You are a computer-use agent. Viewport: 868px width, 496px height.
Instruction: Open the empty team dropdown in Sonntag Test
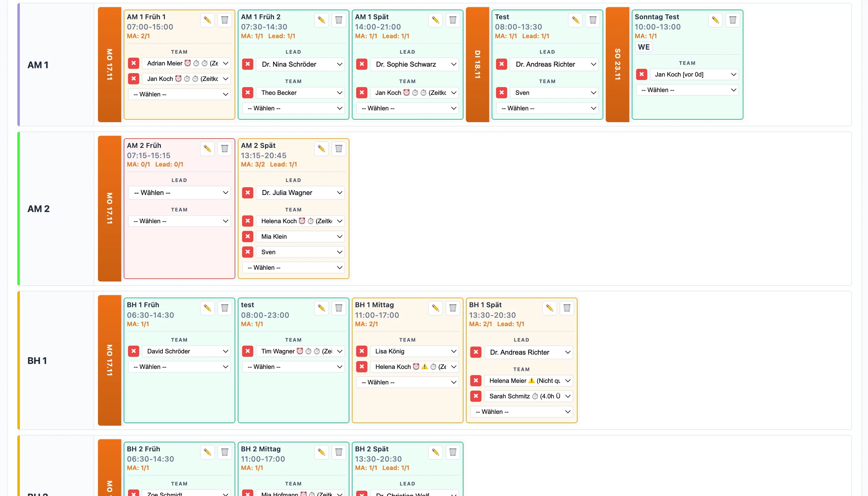pos(688,90)
